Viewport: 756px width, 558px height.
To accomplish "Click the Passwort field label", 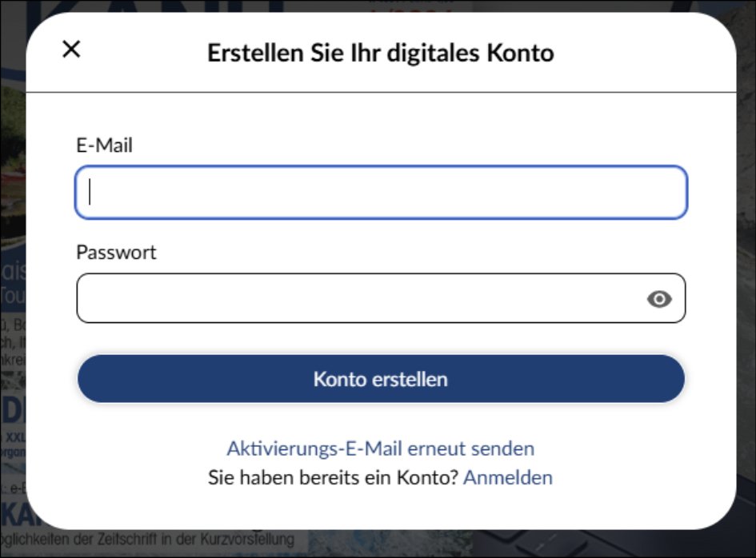I will click(x=116, y=253).
